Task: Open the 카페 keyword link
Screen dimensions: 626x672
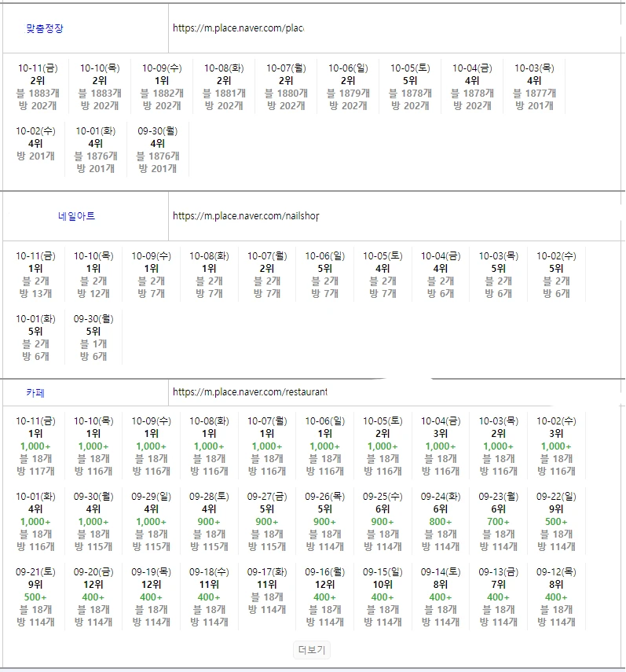Action: click(35, 392)
